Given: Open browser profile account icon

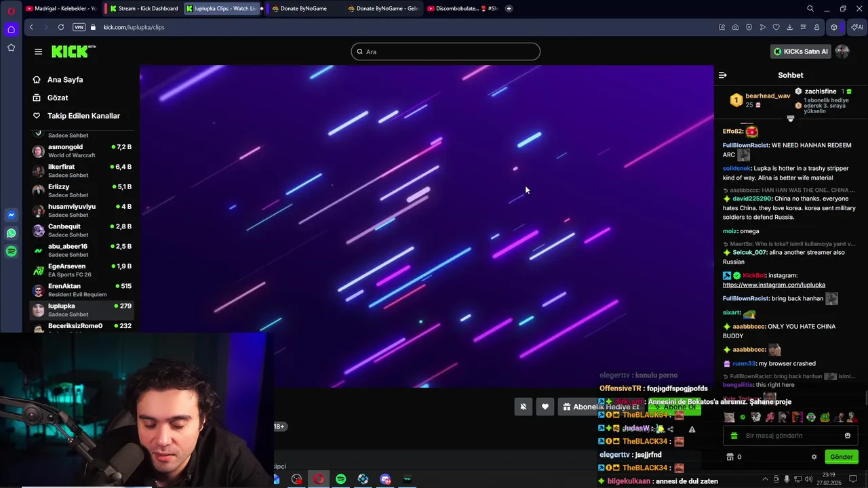Looking at the screenshot, I should tap(817, 27).
